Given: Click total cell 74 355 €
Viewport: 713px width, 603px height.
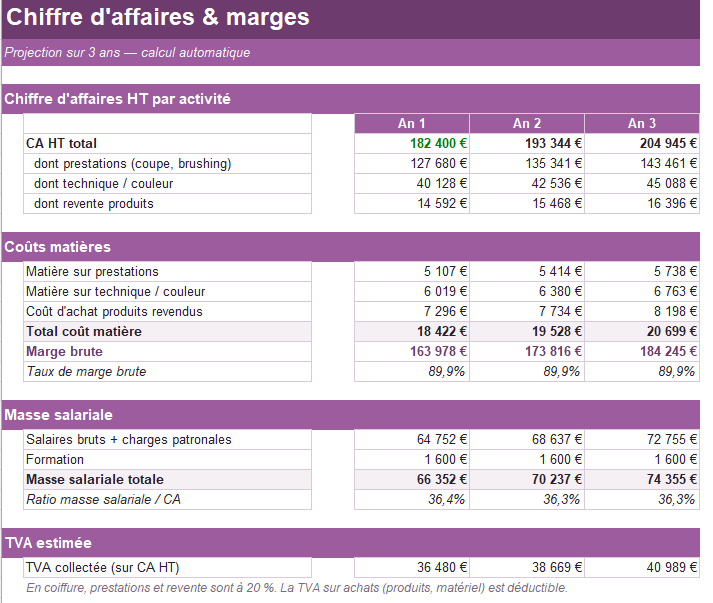Looking at the screenshot, I should click(642, 479).
